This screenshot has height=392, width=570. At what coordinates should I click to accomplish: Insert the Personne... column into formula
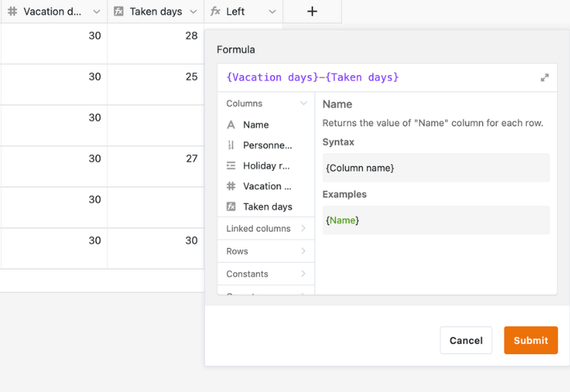click(266, 145)
